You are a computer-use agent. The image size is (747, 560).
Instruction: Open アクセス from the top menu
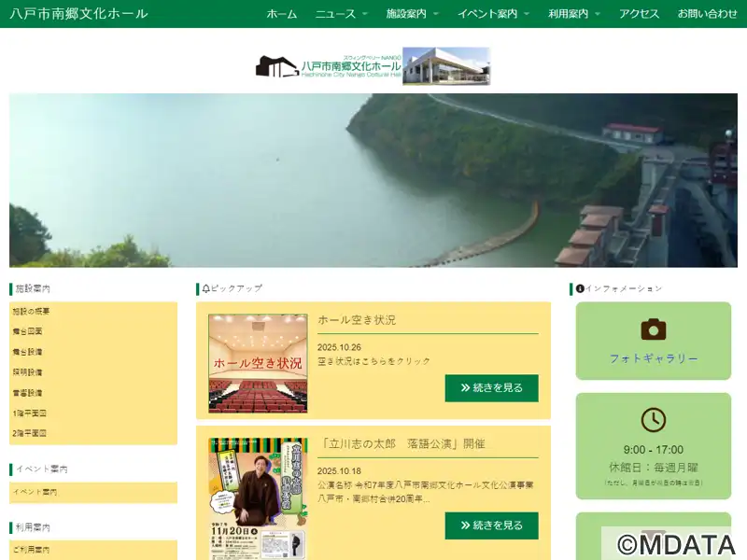click(x=639, y=14)
